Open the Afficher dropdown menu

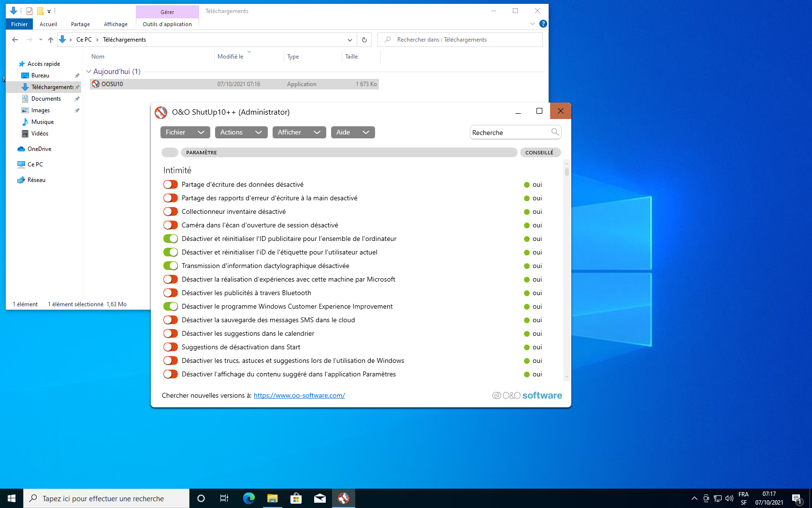pos(299,132)
